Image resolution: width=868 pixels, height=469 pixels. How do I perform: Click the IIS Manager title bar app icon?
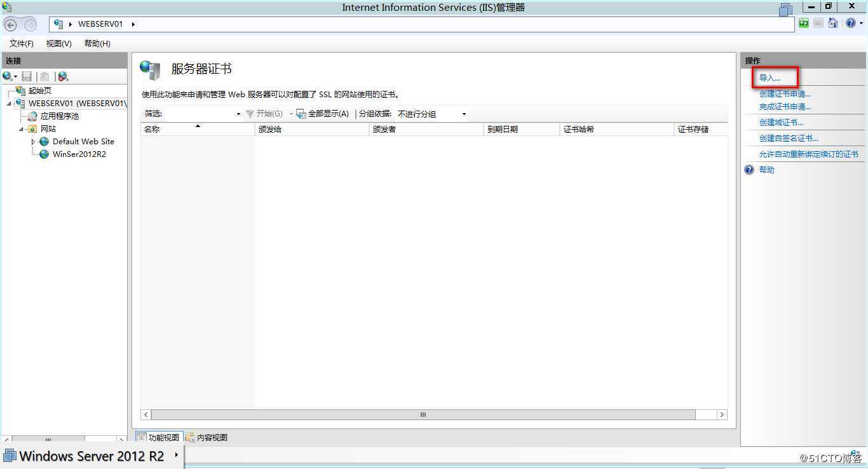6,7
